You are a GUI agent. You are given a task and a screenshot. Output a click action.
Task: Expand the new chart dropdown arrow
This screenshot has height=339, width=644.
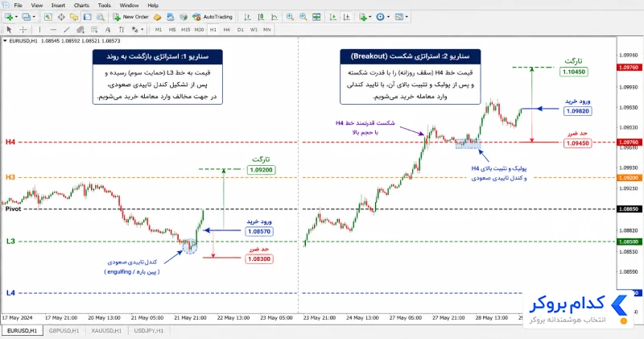point(16,17)
